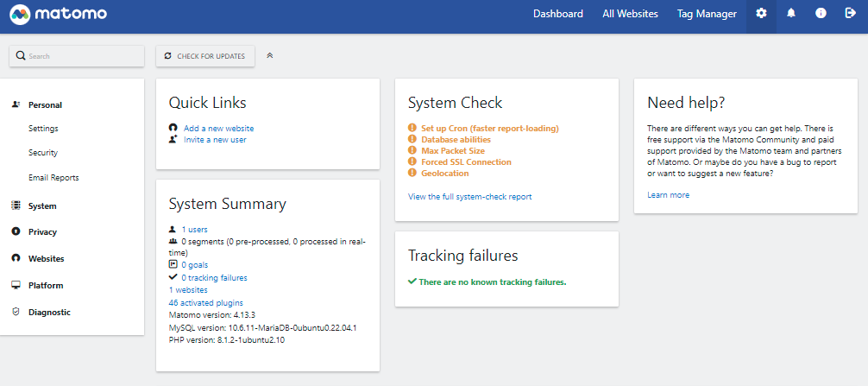Click the Matomo logo

(57, 15)
